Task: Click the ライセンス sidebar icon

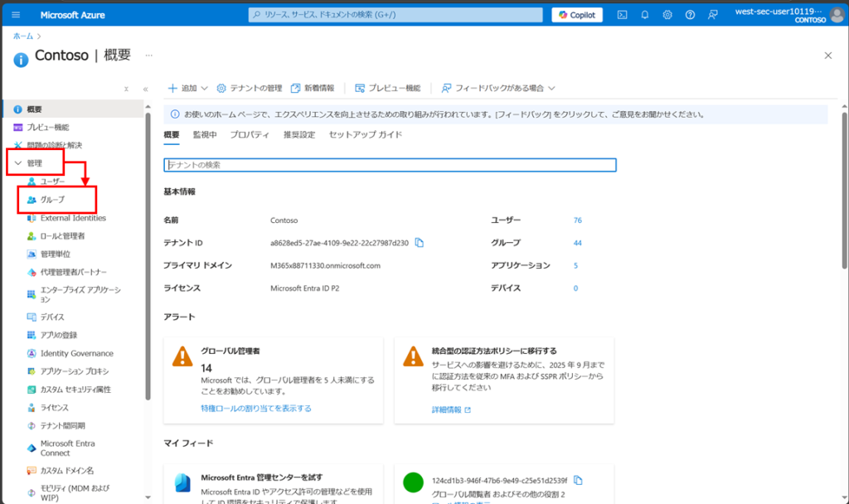Action: [32, 408]
